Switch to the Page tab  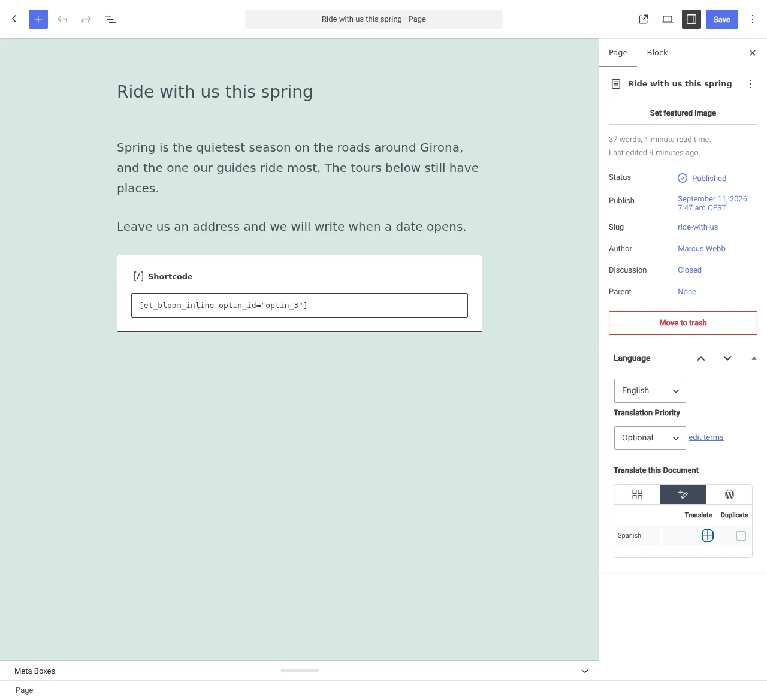[618, 53]
